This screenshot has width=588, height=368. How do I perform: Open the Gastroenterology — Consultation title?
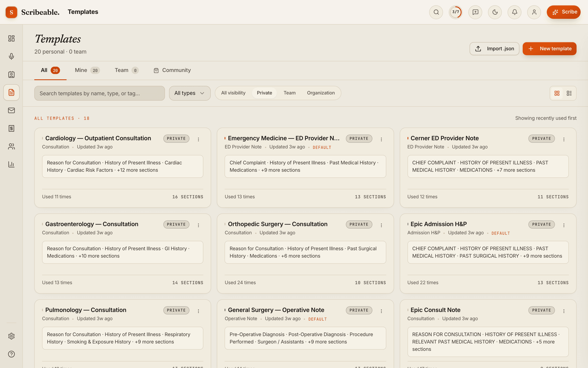pyautogui.click(x=92, y=224)
